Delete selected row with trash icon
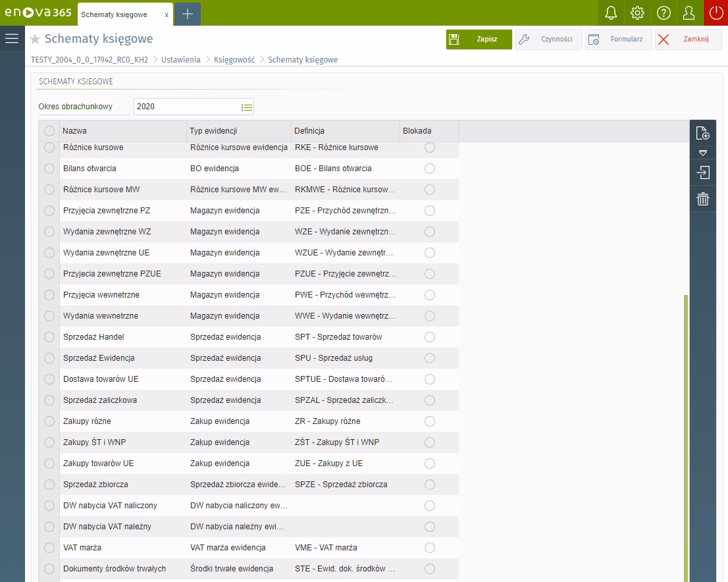The height and width of the screenshot is (582, 728). tap(702, 199)
